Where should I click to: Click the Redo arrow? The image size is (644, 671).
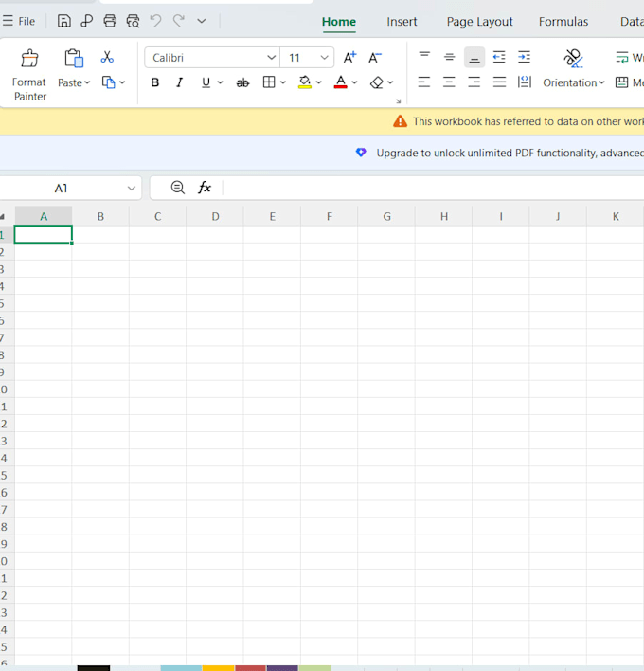point(179,21)
